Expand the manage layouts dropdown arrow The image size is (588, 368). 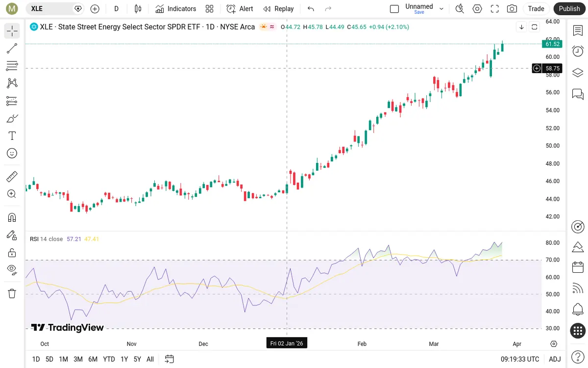(x=441, y=8)
